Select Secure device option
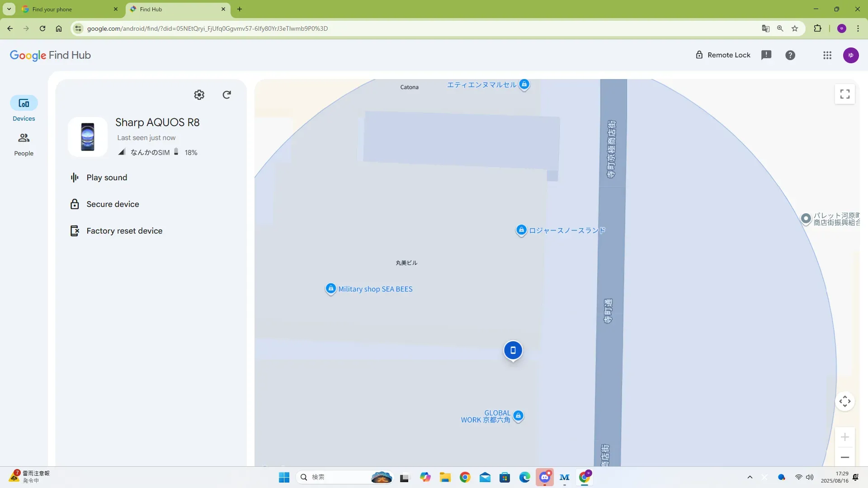Screen dimensions: 868x488 113,204
